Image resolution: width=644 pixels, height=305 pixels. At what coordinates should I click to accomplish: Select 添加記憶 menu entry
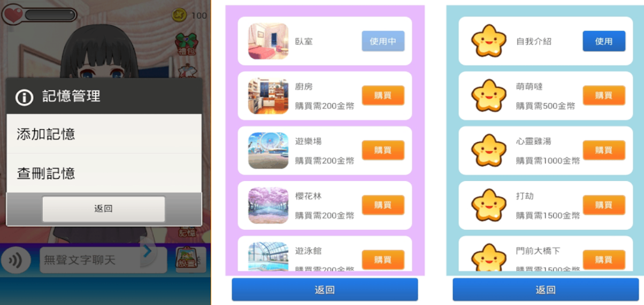104,134
